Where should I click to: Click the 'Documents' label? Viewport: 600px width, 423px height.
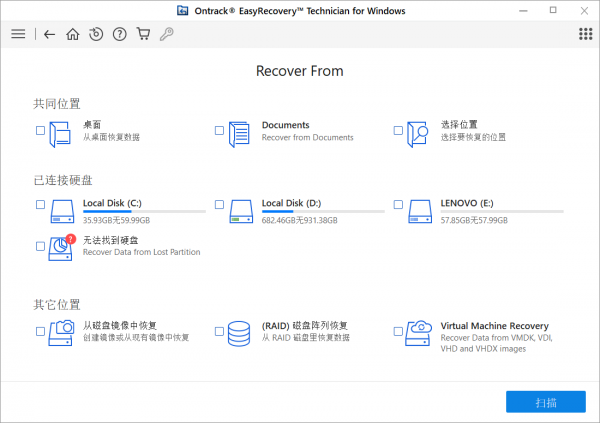[x=285, y=125]
